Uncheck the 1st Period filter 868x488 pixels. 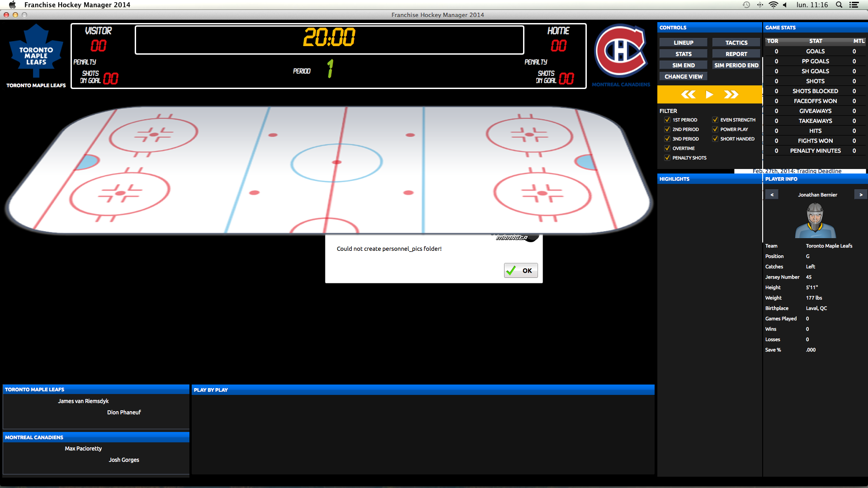pyautogui.click(x=667, y=120)
